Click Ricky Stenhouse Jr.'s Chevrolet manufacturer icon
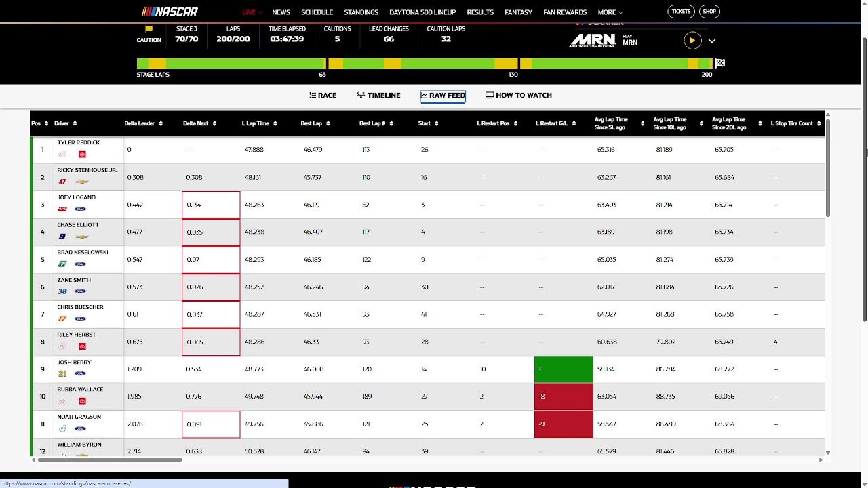This screenshot has width=868, height=488. [x=82, y=182]
